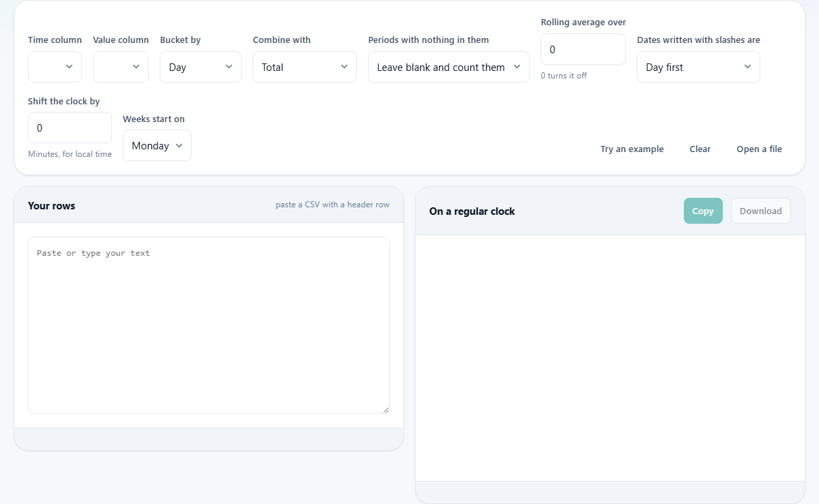Click the 'Periods with nothing in them' label

429,40
